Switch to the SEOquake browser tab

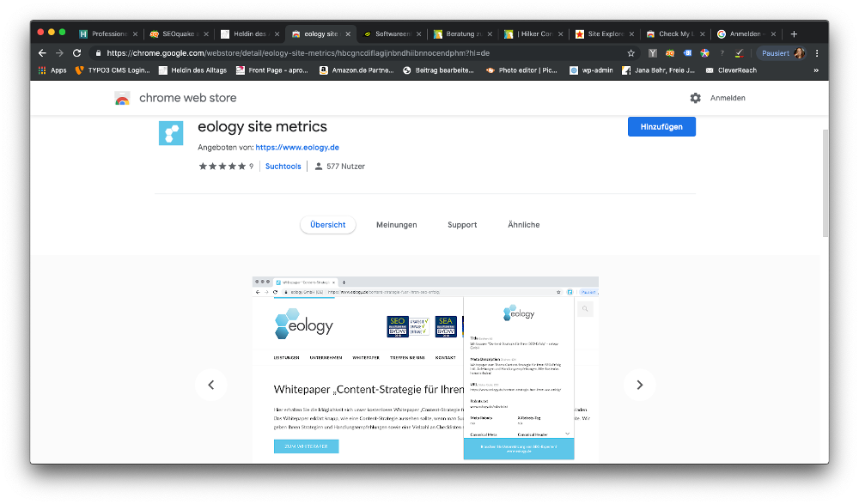pos(180,34)
